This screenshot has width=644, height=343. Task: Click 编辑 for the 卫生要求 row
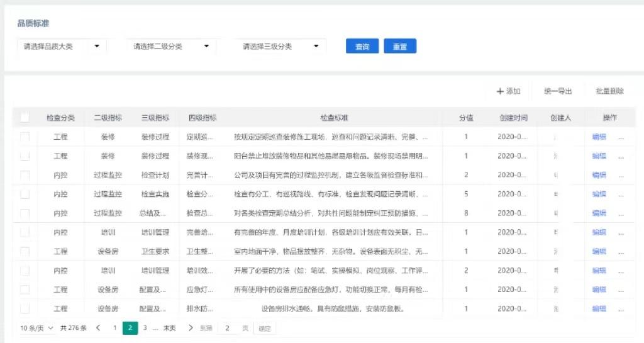pos(599,251)
